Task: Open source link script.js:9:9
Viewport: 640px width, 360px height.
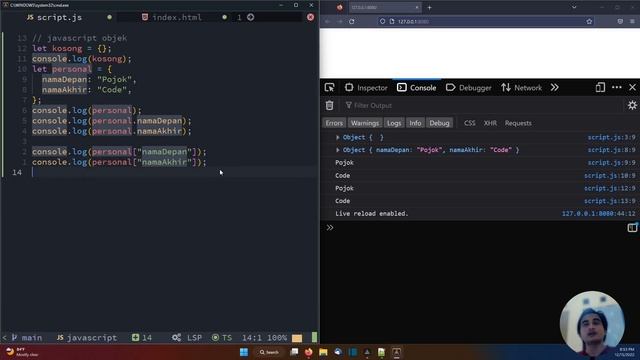Action: (611, 162)
